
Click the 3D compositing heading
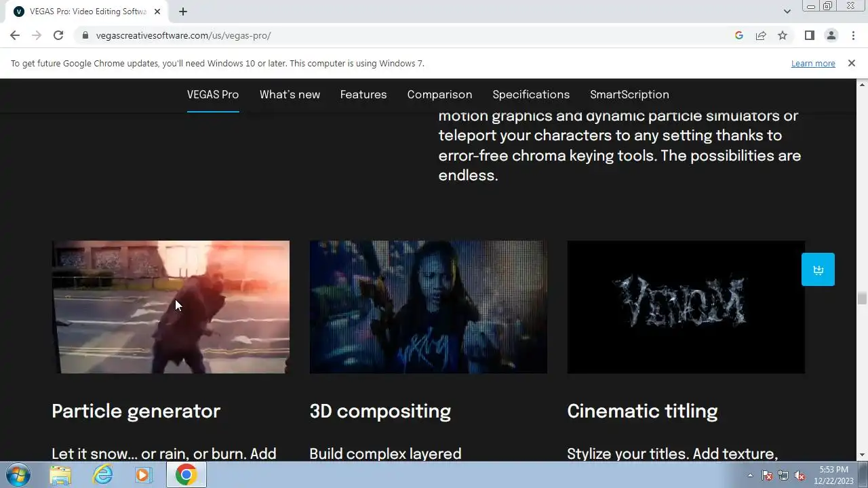pos(380,411)
